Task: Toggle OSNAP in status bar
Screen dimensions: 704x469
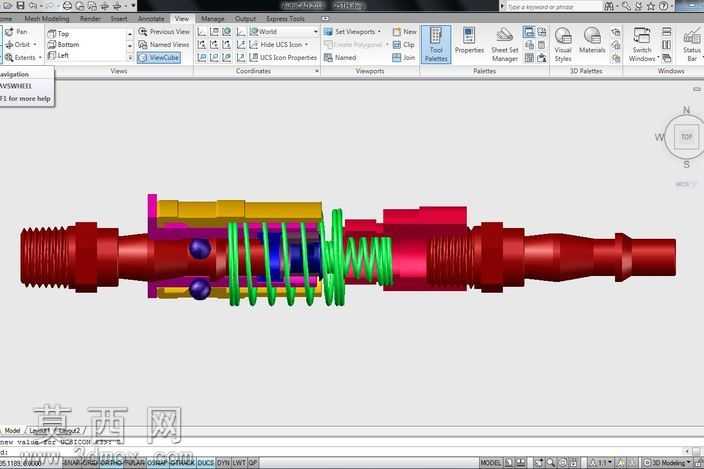Action: coord(157,463)
